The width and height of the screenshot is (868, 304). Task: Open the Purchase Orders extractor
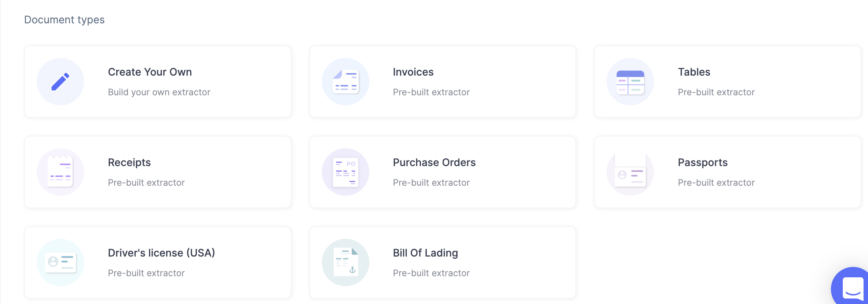click(442, 172)
